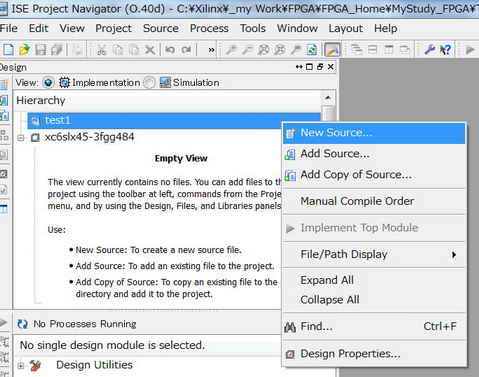Click the Paste toolbar icon
The image size is (479, 377).
(134, 50)
